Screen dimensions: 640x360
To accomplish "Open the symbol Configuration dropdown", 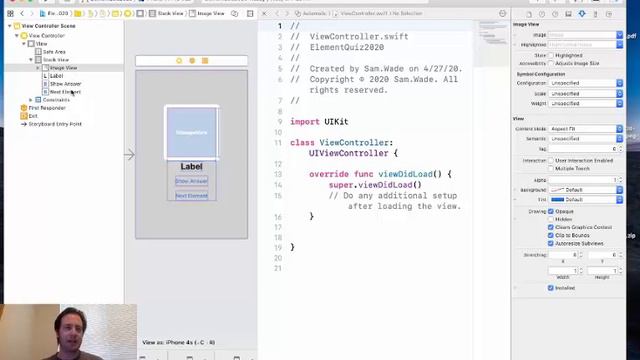I will pyautogui.click(x=586, y=83).
